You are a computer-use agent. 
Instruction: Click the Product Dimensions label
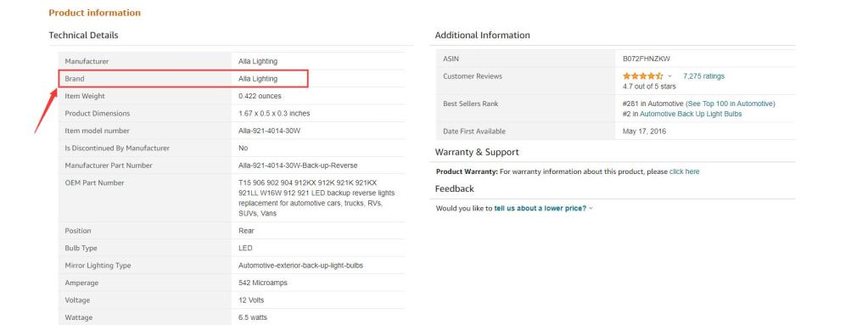pos(98,113)
